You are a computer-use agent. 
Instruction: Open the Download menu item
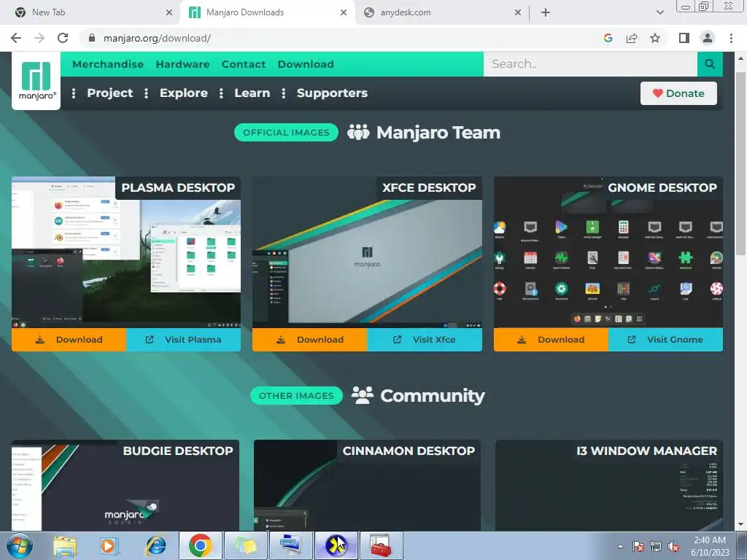point(306,64)
